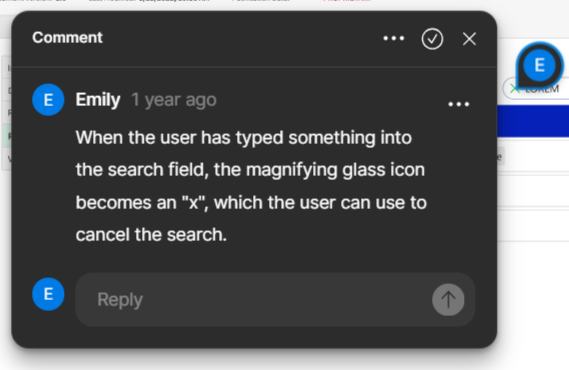Viewport: 569px width, 370px height.
Task: Send the reply with the up-arrow button
Action: [448, 300]
